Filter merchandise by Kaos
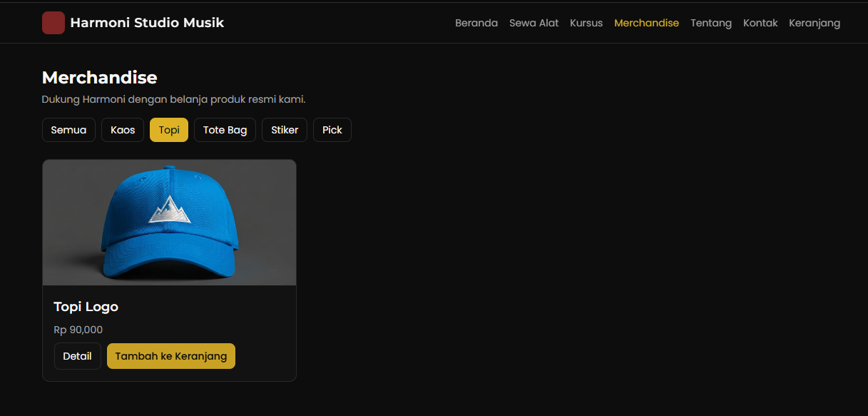868x416 pixels. click(x=123, y=130)
